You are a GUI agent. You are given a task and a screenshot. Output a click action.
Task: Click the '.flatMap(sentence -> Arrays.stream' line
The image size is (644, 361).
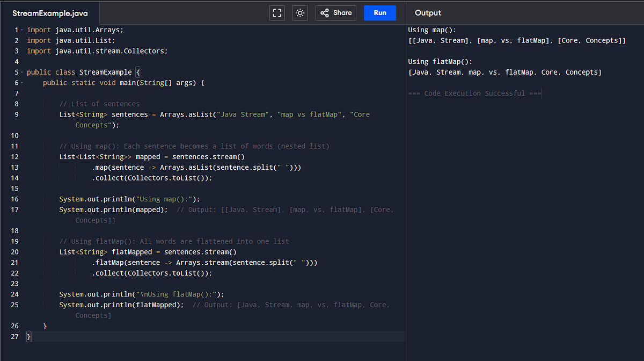click(204, 262)
